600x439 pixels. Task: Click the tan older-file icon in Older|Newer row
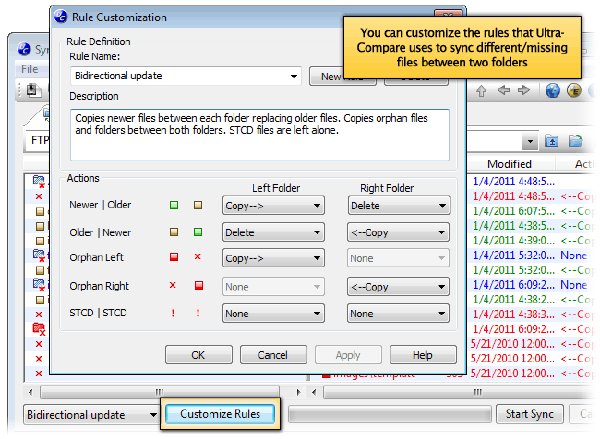(x=174, y=232)
